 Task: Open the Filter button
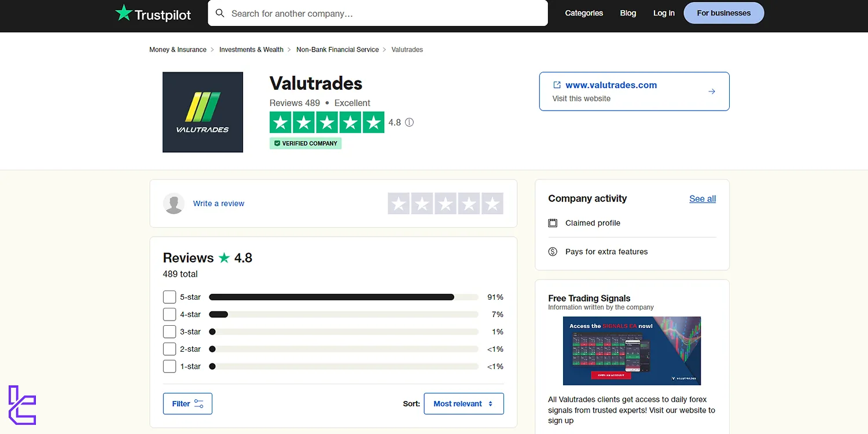[x=187, y=404]
